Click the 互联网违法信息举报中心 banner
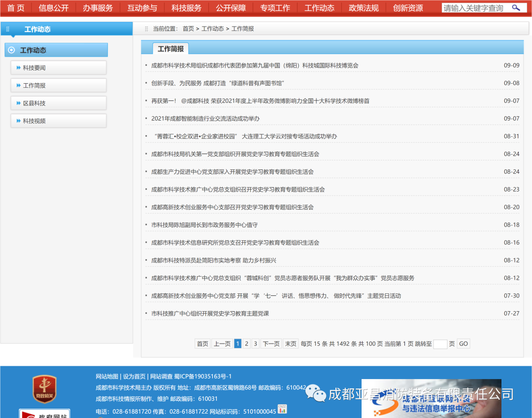 tap(431, 398)
